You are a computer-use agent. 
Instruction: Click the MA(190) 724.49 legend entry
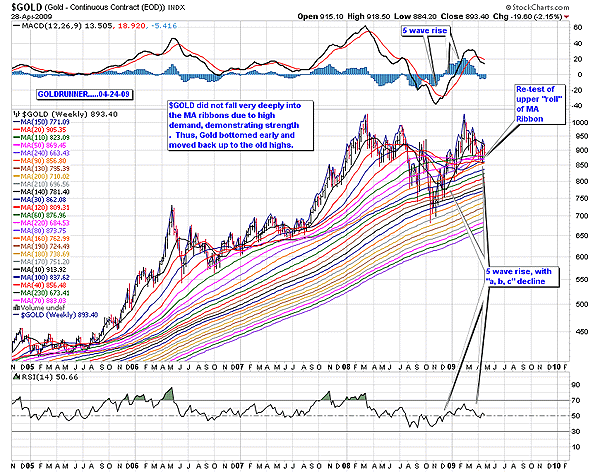[x=46, y=246]
